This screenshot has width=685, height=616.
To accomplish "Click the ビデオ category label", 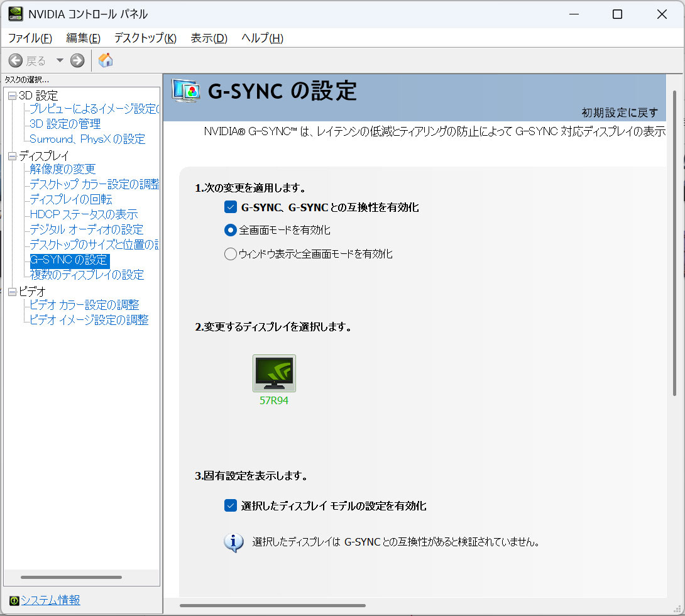I will (32, 292).
